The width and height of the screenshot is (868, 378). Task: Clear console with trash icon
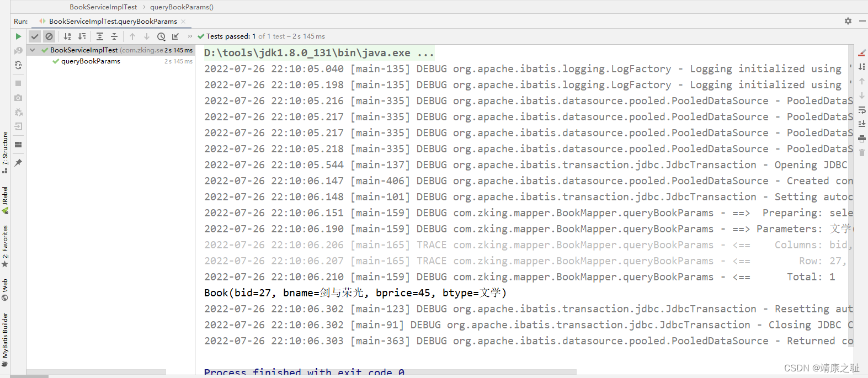(862, 153)
